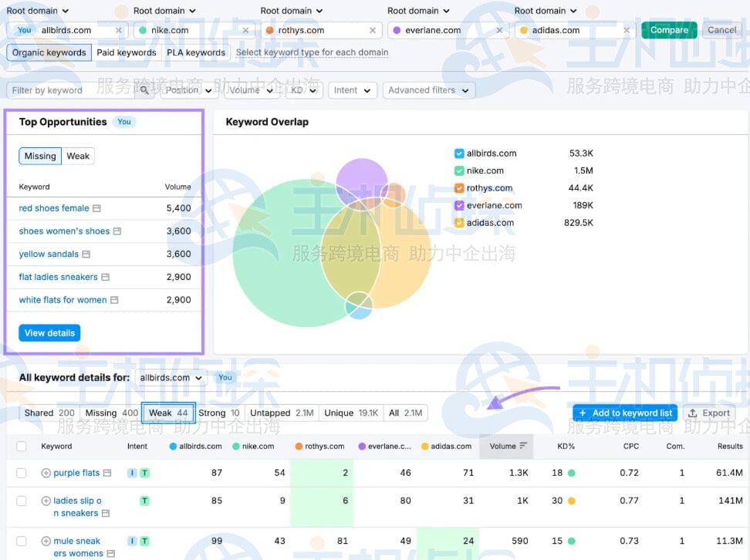Select all keywords with the header checkbox
Viewport: 750px width, 560px height.
pos(22,446)
